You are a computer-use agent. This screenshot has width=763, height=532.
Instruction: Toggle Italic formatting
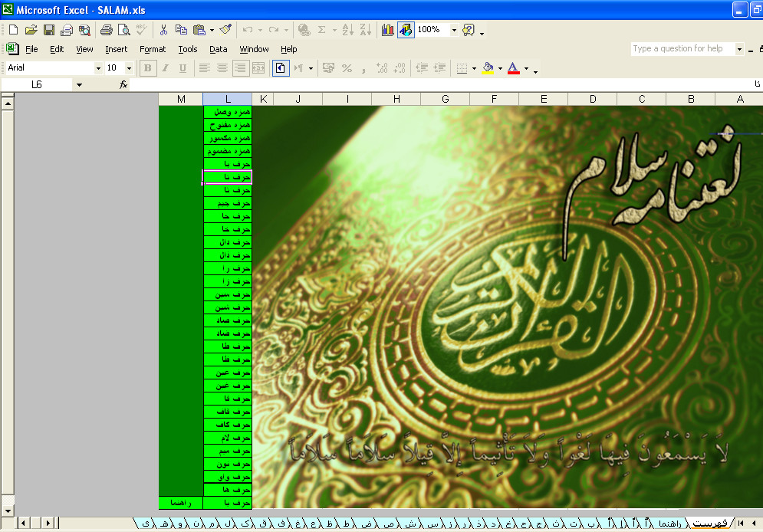(166, 68)
